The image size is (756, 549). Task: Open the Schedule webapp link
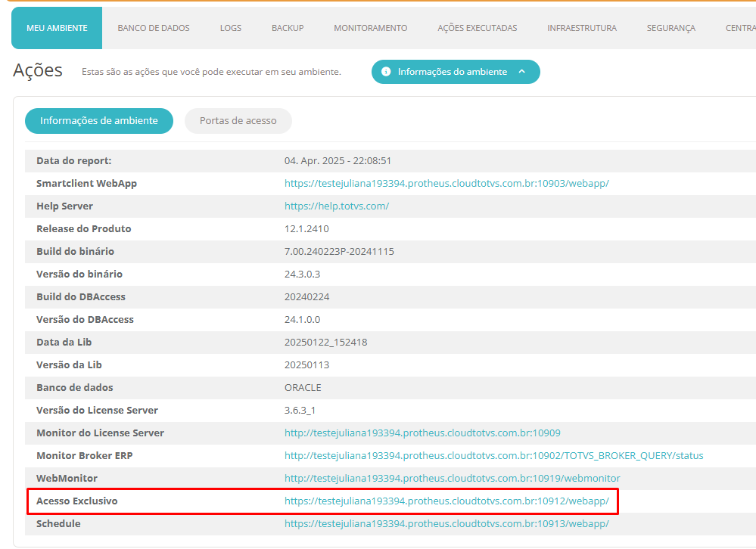click(446, 523)
